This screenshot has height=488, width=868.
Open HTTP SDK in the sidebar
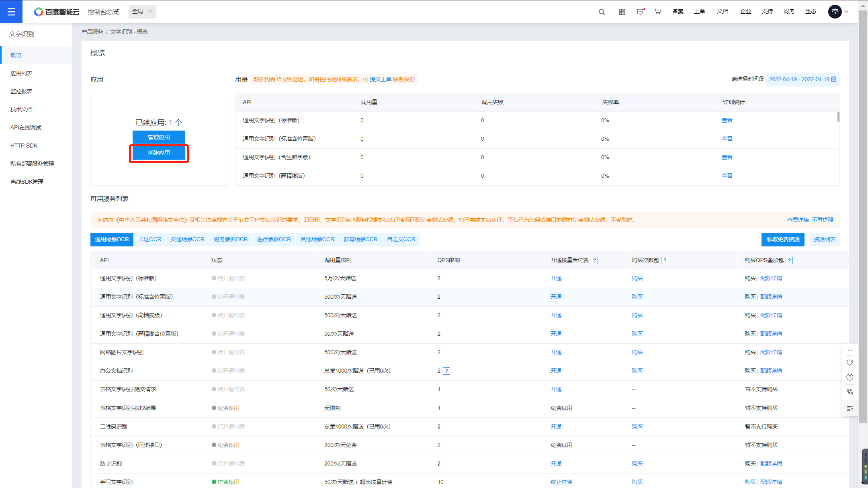(x=36, y=146)
